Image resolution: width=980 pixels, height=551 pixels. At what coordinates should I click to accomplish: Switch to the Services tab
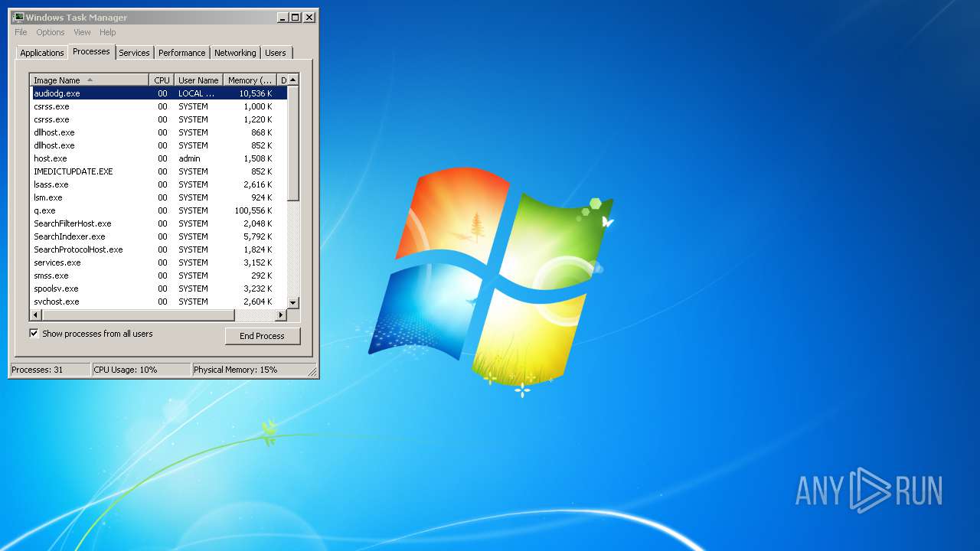click(134, 53)
